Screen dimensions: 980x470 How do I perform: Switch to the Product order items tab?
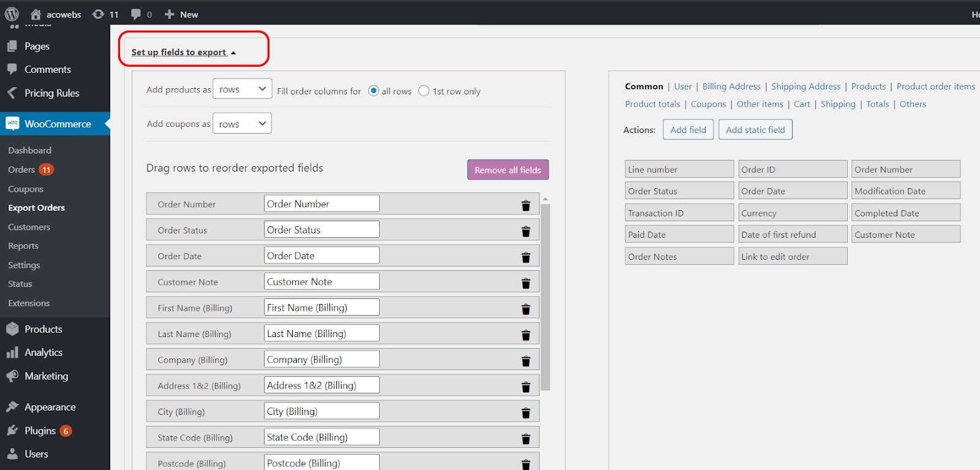(x=936, y=86)
